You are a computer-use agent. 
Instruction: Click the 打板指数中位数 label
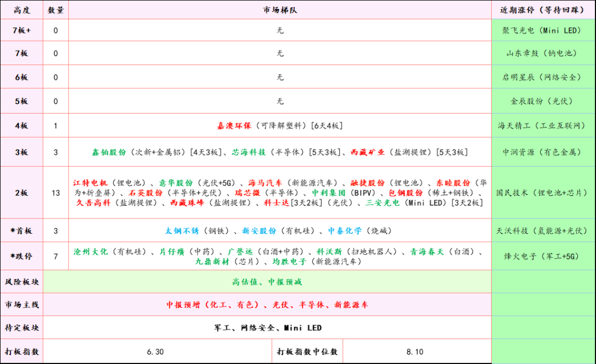307,351
